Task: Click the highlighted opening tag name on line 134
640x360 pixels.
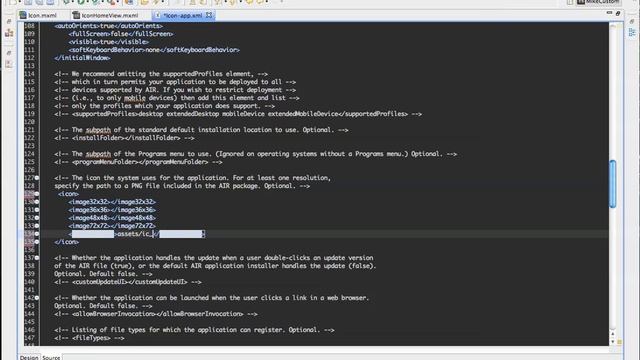Action: (93, 234)
